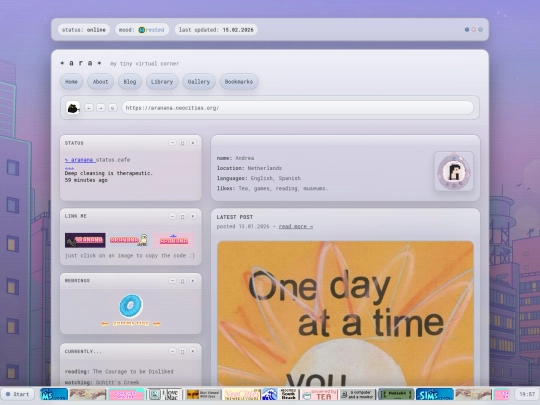Screen dimensions: 540x405
Task: Close the Status widget
Action: point(193,143)
